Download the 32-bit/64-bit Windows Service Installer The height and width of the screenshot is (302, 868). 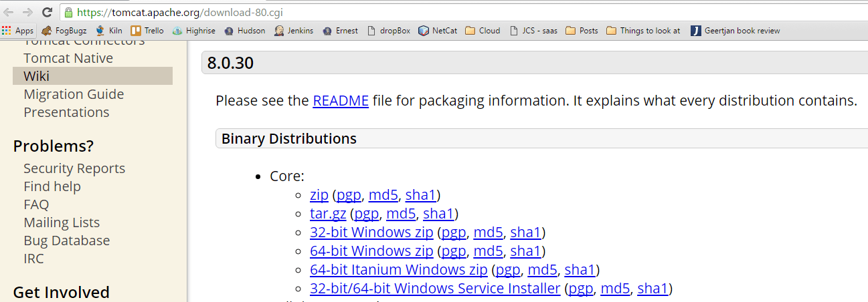click(x=435, y=289)
